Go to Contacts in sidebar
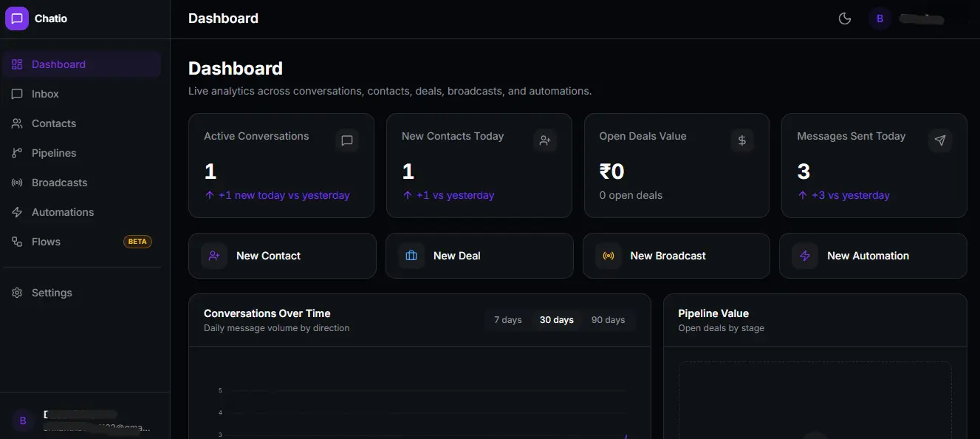980x439 pixels. [x=82, y=123]
